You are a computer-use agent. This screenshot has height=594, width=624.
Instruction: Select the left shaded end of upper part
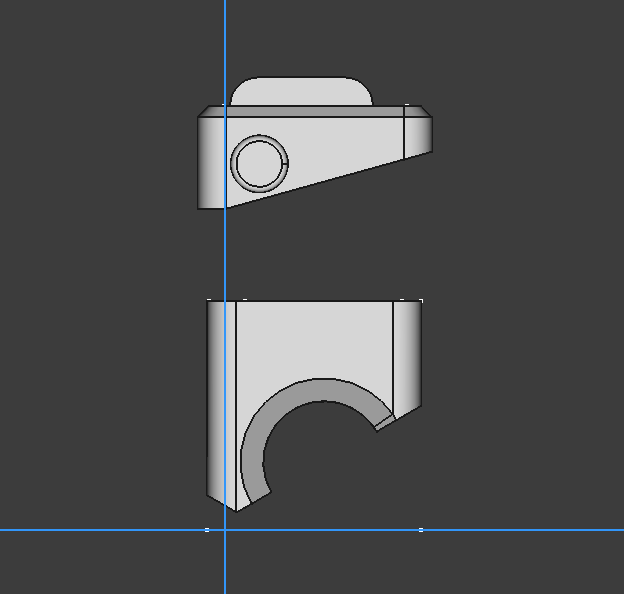211,162
